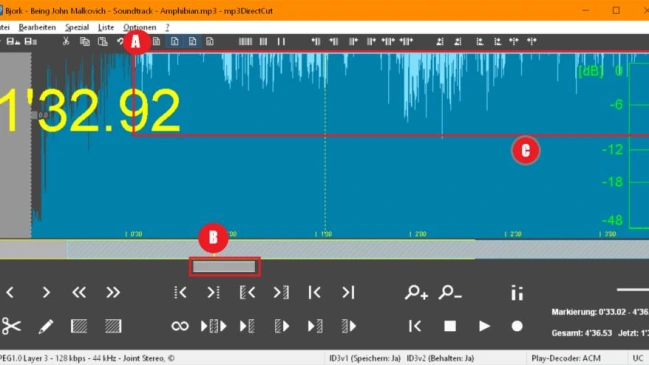Click the volume slider line at right
The image size is (649, 365).
[632, 290]
